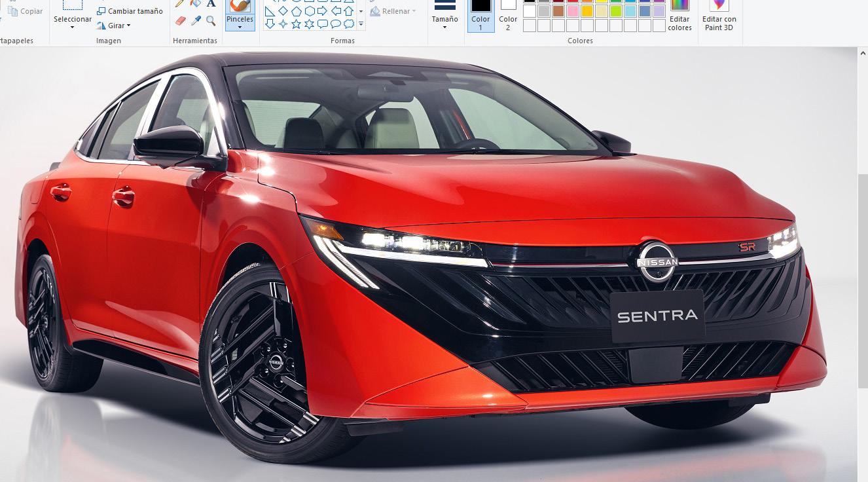Select the lavender color swatch
Screen dimensions: 868x482
pos(659,11)
